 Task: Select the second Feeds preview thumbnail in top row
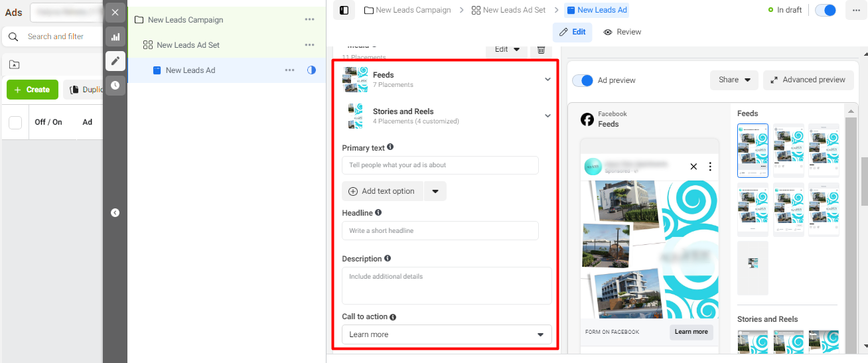click(788, 150)
